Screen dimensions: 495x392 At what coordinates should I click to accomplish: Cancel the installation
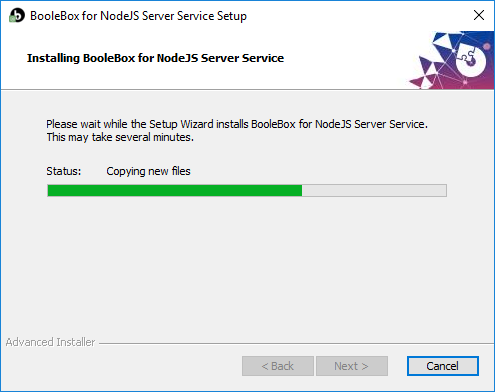point(443,366)
